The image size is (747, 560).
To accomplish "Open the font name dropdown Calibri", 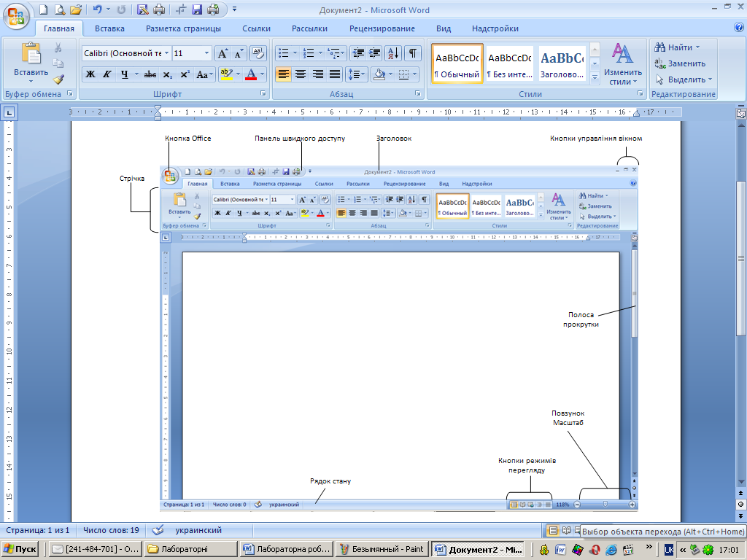I will point(167,53).
